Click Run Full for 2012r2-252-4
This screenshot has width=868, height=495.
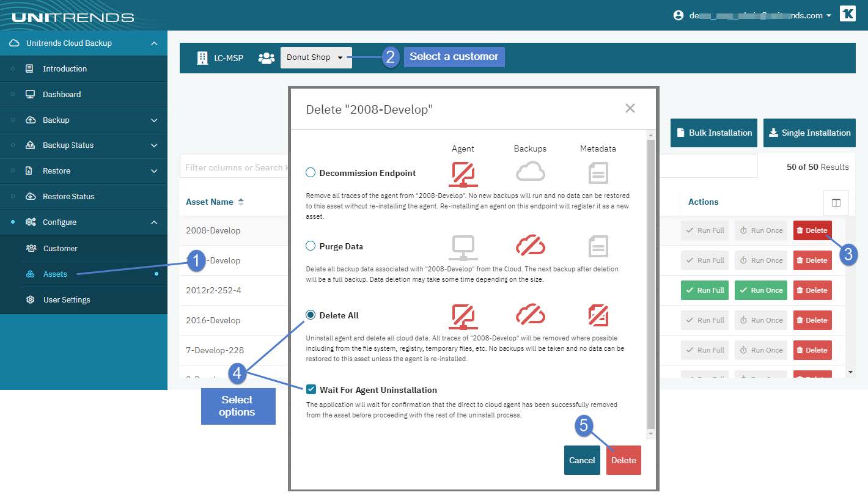pos(705,290)
